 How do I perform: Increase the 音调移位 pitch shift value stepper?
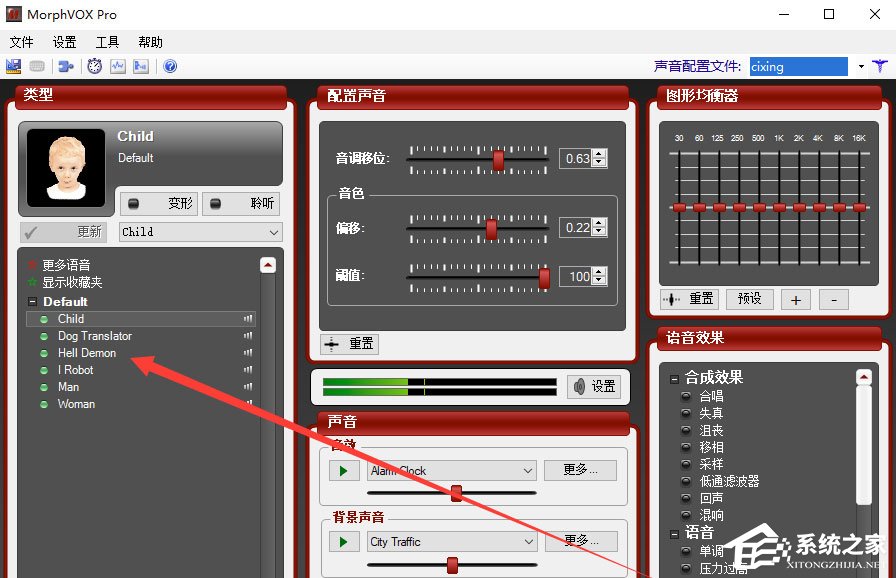[x=598, y=154]
